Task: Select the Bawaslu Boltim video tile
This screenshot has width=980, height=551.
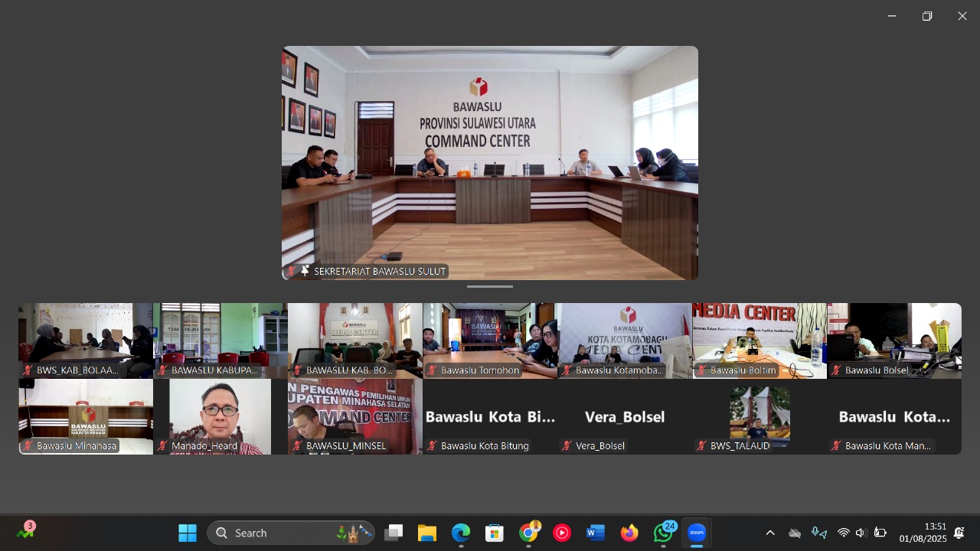Action: [759, 341]
